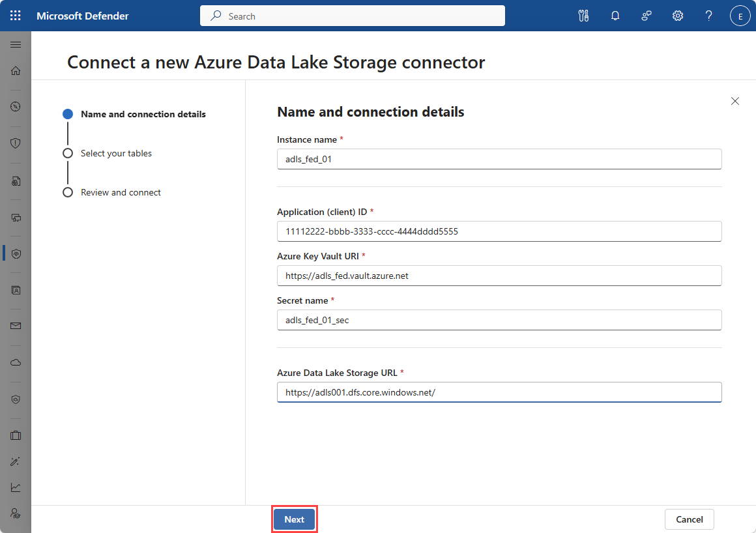Click the Next button
The width and height of the screenshot is (756, 533).
(x=294, y=519)
